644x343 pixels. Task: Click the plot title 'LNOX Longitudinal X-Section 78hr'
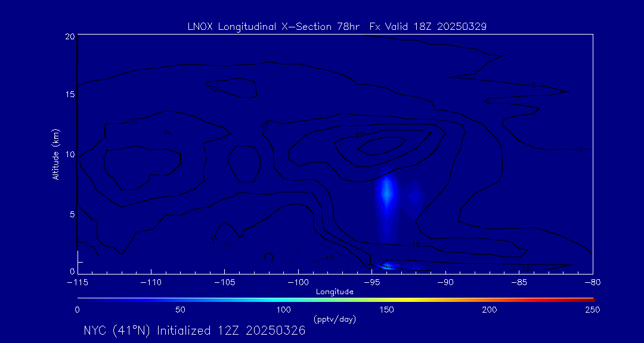click(x=274, y=27)
